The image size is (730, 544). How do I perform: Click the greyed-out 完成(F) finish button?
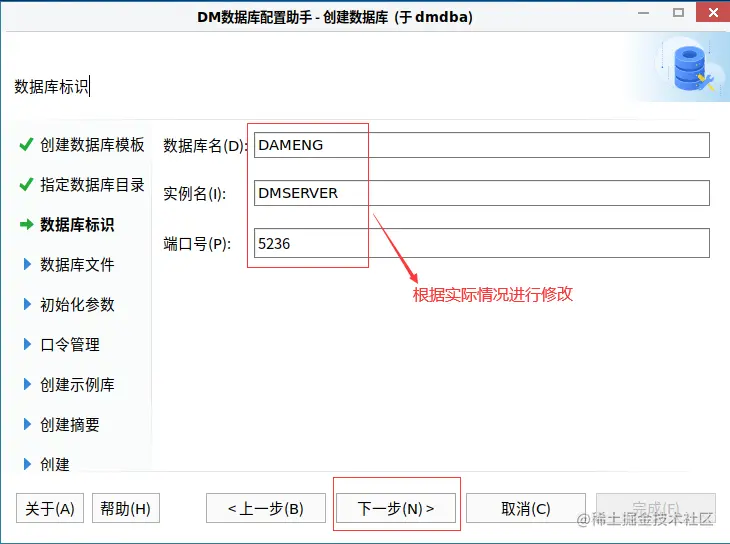[x=656, y=508]
